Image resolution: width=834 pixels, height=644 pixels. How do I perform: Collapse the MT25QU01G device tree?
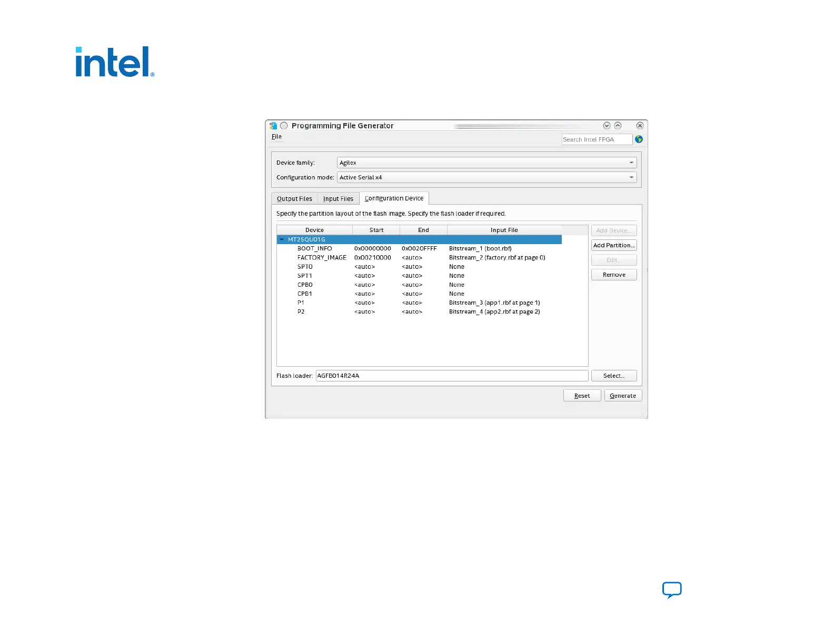(282, 239)
